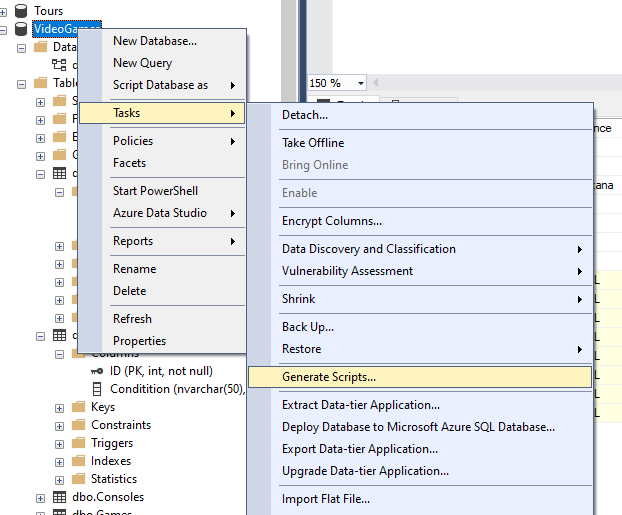Click the database diagram icon under Data folder
Screen dimensions: 622x515
[60, 65]
